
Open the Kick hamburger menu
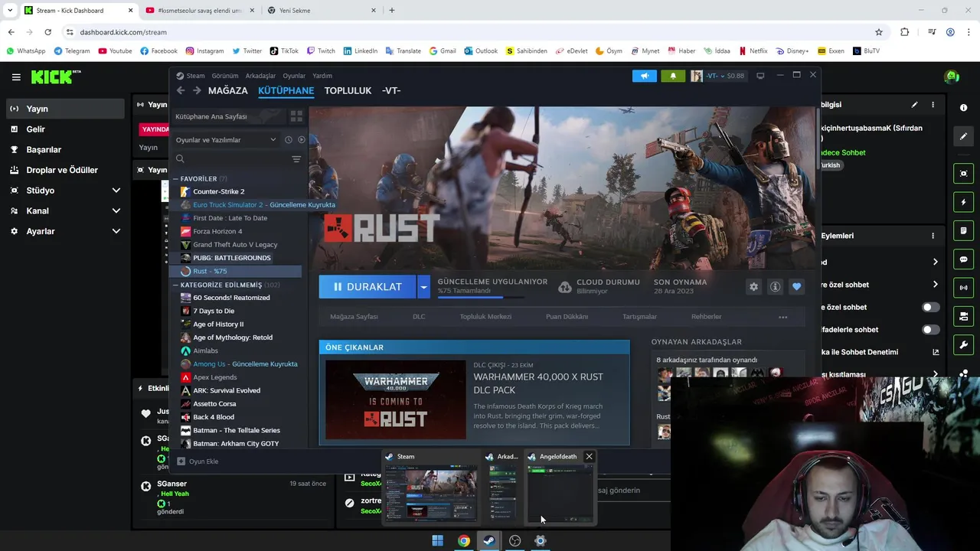(x=16, y=77)
